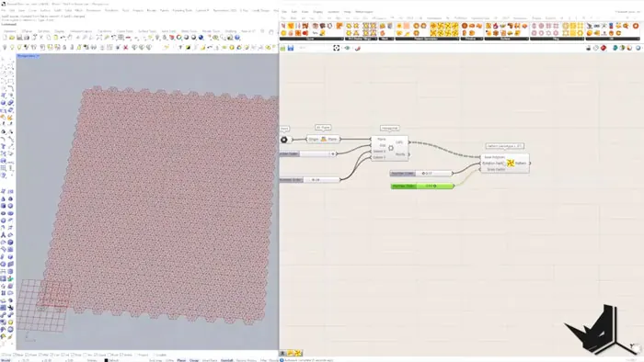Open the Rhino Surface menu
Screen dimensions: 644x362
coord(45,10)
